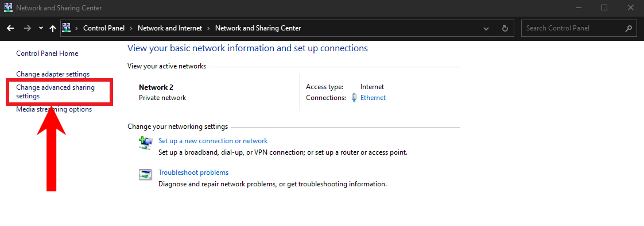
Task: Expand the chevron after Control Panel breadcrumb
Action: pos(131,28)
